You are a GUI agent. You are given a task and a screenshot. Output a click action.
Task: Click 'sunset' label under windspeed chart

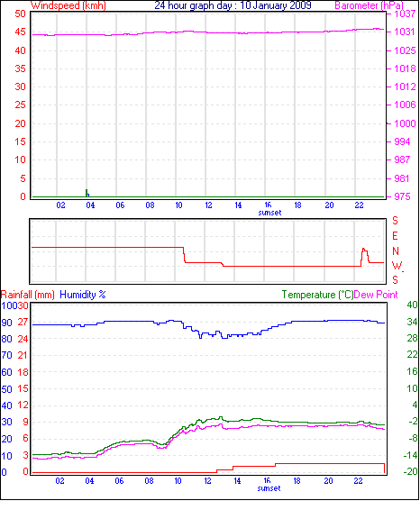pyautogui.click(x=269, y=213)
